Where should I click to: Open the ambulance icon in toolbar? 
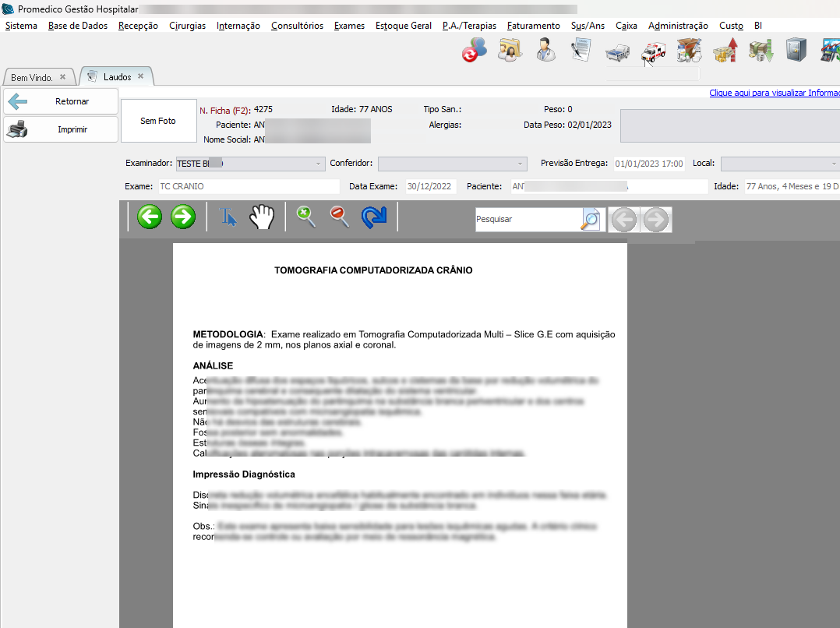[x=653, y=51]
